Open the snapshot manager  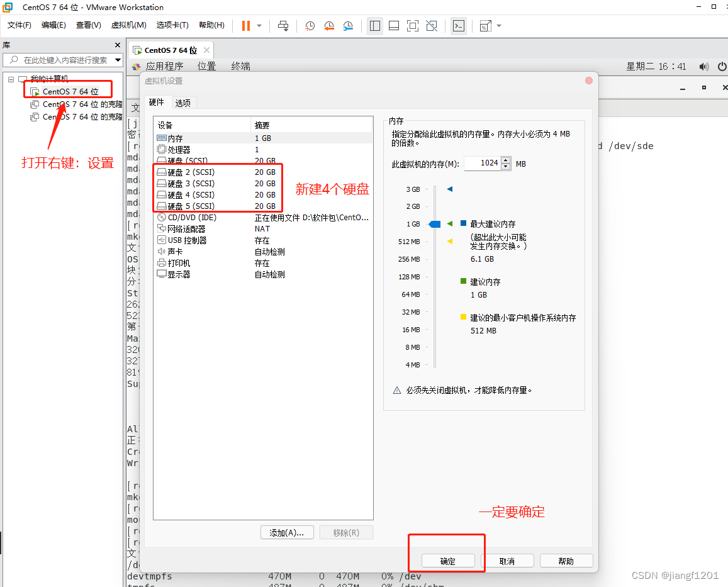point(348,26)
